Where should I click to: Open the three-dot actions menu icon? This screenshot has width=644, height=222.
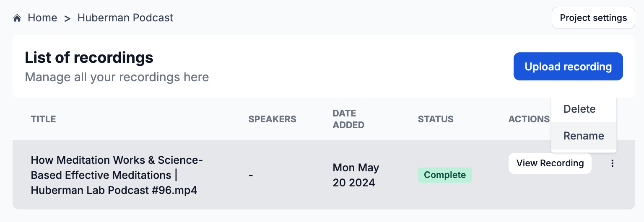(613, 163)
